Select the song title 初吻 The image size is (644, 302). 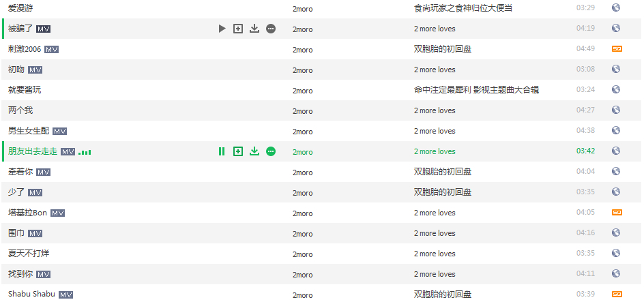pyautogui.click(x=16, y=70)
